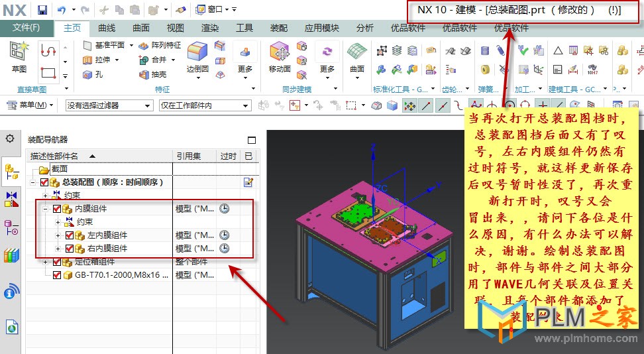Open the 仅在工作部件内 scope dropdown
644x354 pixels.
[x=205, y=105]
